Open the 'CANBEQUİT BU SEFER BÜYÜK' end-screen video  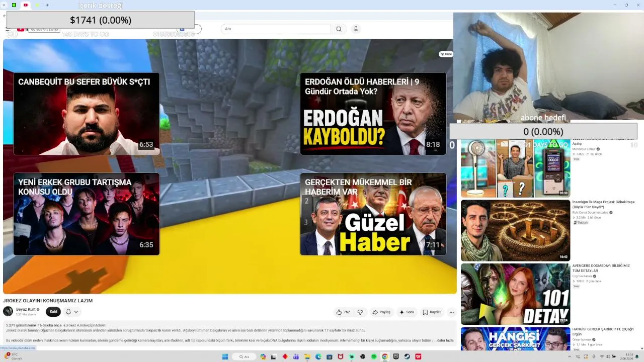tap(87, 114)
